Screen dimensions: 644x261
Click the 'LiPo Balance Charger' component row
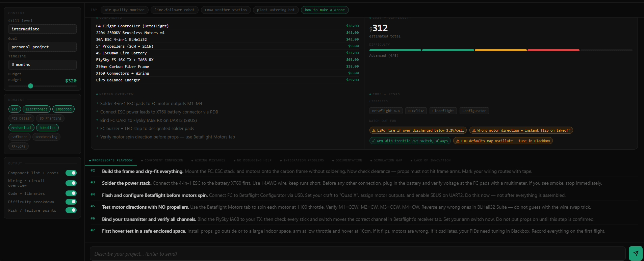(227, 80)
